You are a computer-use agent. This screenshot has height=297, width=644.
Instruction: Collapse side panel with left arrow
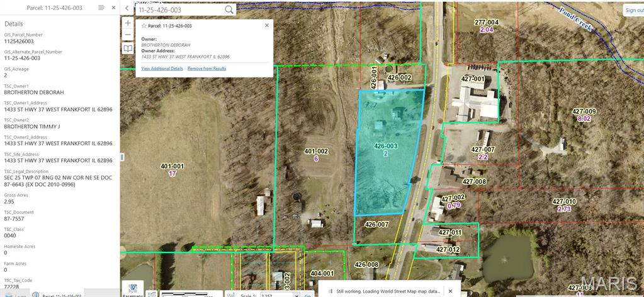[x=127, y=8]
